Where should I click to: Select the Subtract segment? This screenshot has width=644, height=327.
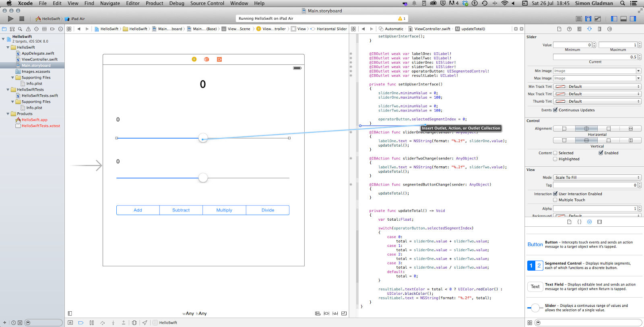[x=181, y=210]
